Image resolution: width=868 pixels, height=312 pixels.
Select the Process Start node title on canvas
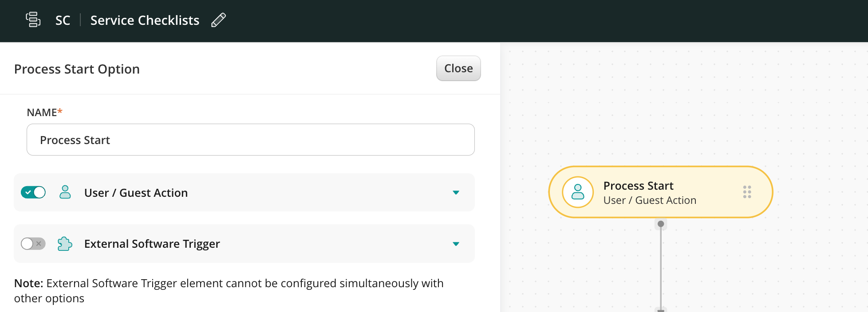638,186
